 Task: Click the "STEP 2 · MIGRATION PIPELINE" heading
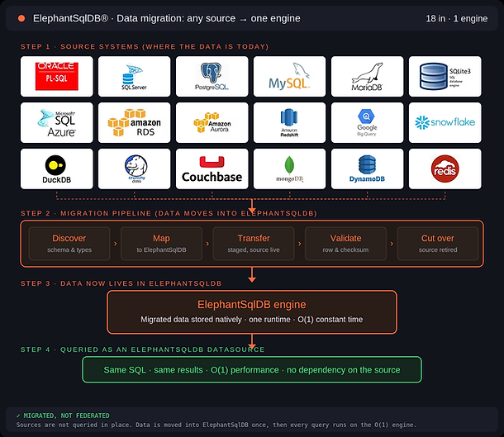169,213
